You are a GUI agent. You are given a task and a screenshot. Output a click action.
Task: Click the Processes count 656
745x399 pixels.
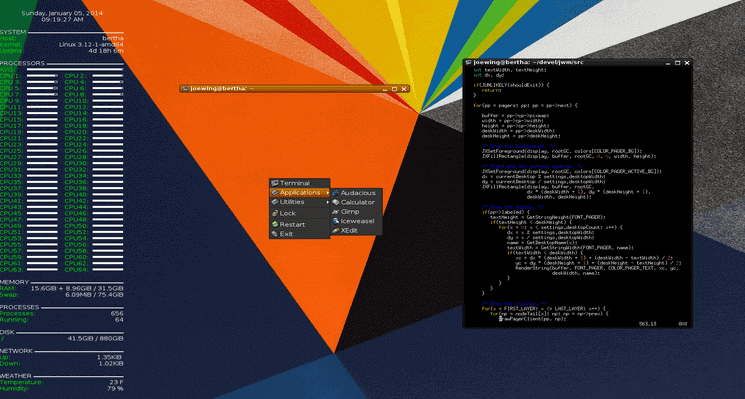point(117,314)
